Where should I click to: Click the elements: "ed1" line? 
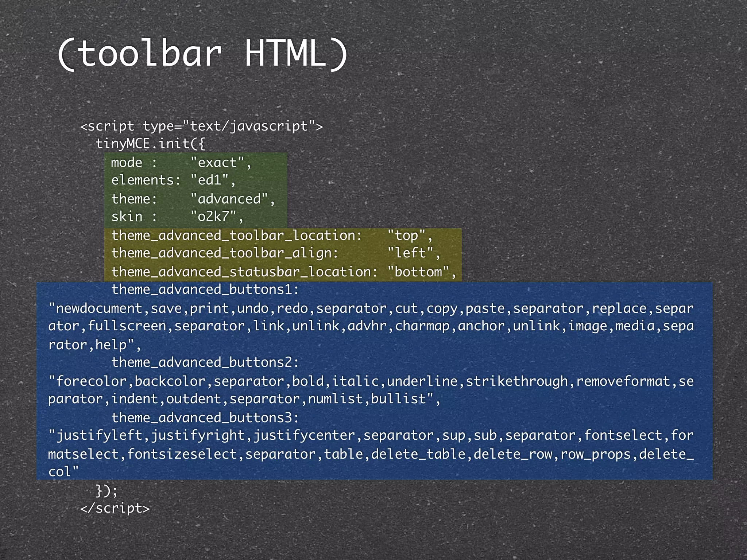coord(174,180)
